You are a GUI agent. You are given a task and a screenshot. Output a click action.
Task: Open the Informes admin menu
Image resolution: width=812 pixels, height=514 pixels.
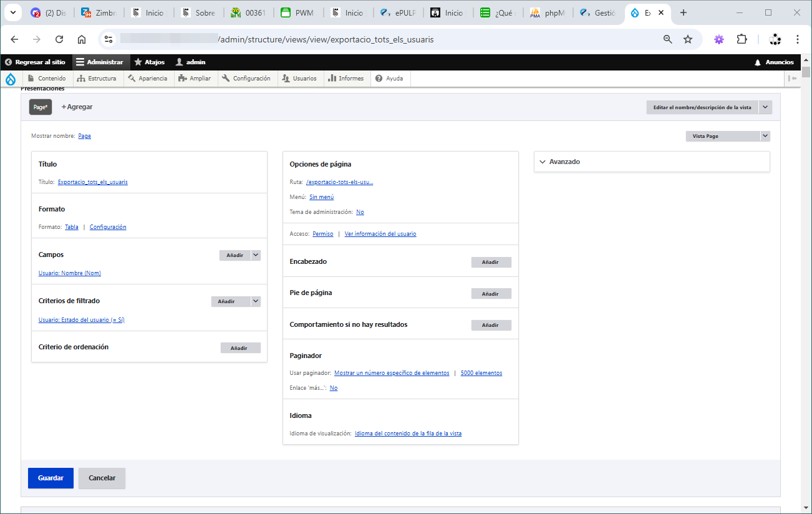[x=346, y=79]
